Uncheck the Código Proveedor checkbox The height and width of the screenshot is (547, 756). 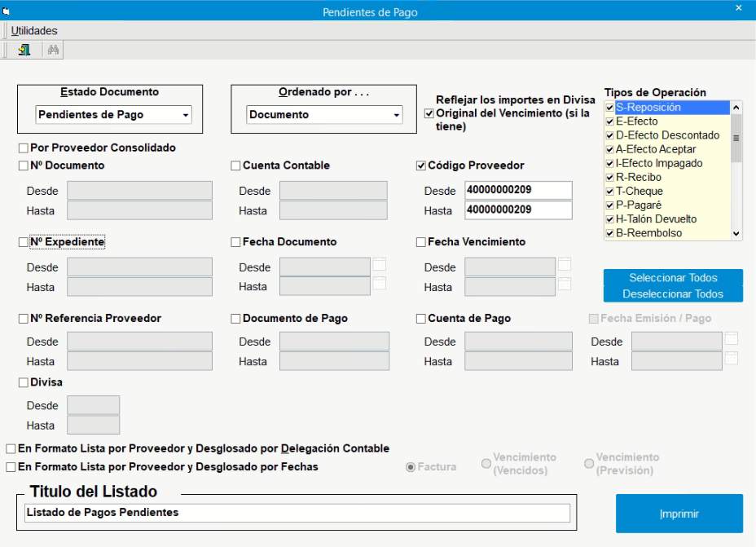421,165
